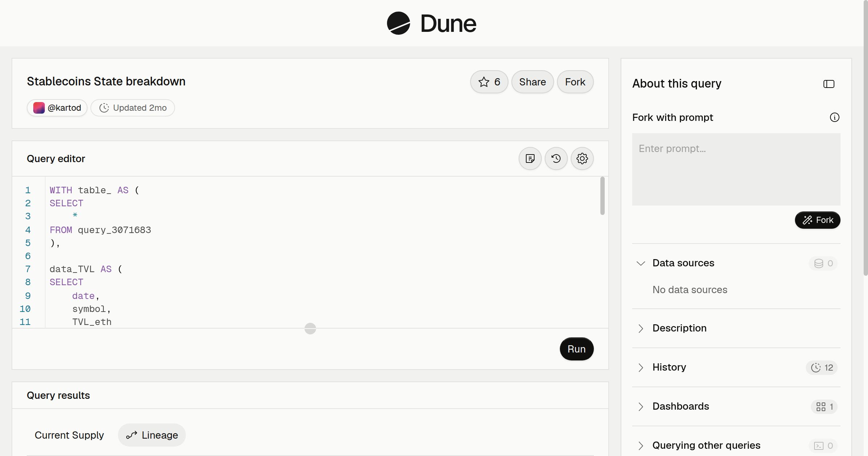Switch to the Lineage tab

152,435
